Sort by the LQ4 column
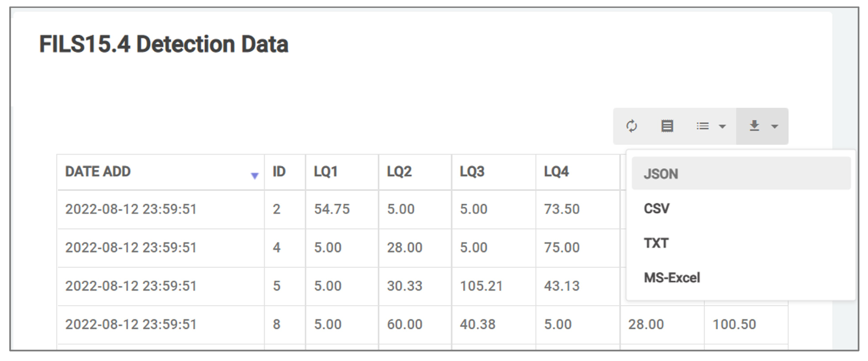 pos(556,171)
